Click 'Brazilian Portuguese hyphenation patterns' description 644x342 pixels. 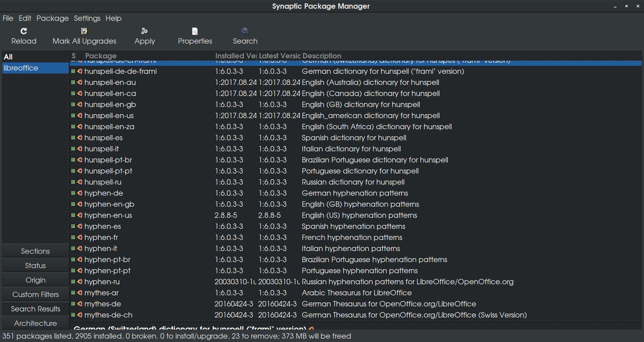coord(374,259)
